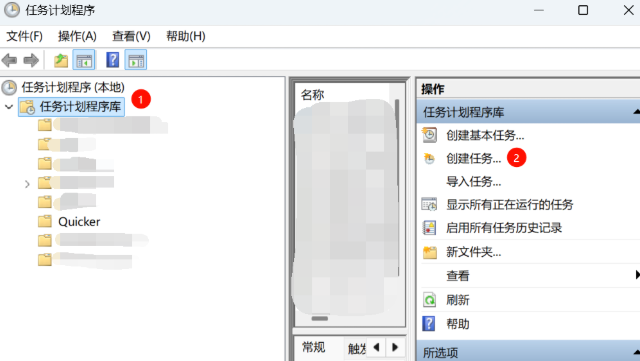640x361 pixels.
Task: Click the 创建基本任务 clock icon
Action: point(429,135)
